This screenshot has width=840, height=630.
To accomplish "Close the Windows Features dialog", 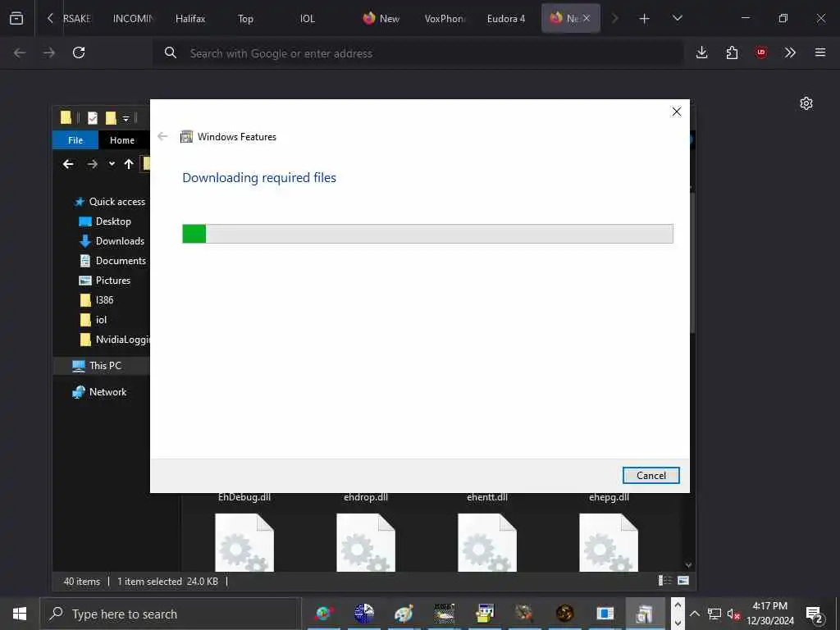I will (677, 112).
